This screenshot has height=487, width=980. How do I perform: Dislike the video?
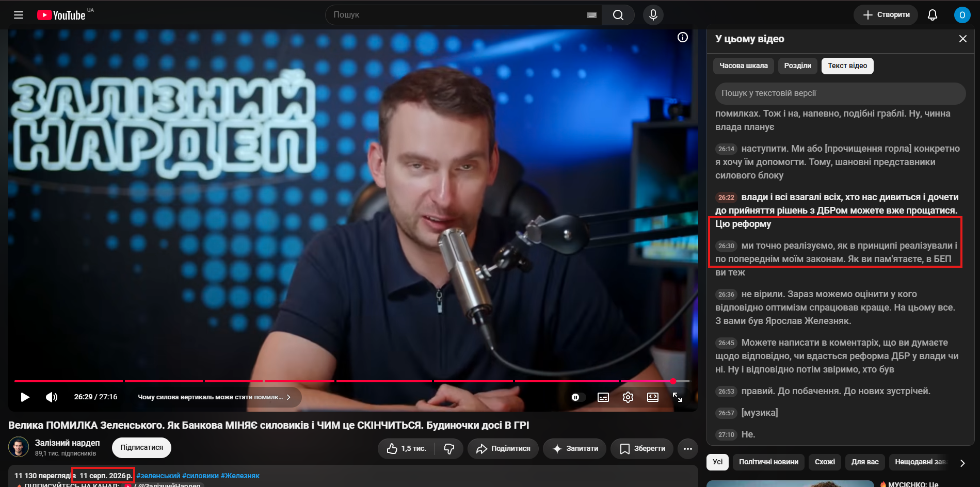click(449, 449)
